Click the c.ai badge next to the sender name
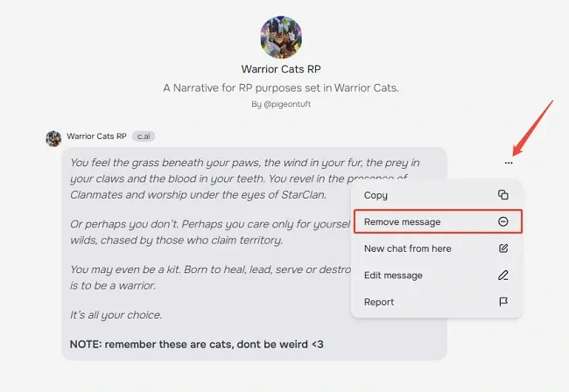This screenshot has height=392, width=569. click(x=144, y=136)
